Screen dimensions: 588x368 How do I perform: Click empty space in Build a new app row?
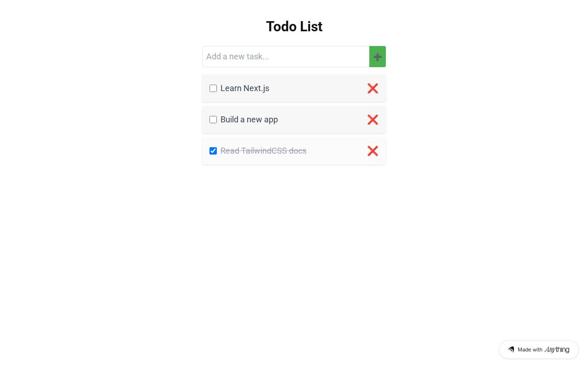click(x=322, y=120)
